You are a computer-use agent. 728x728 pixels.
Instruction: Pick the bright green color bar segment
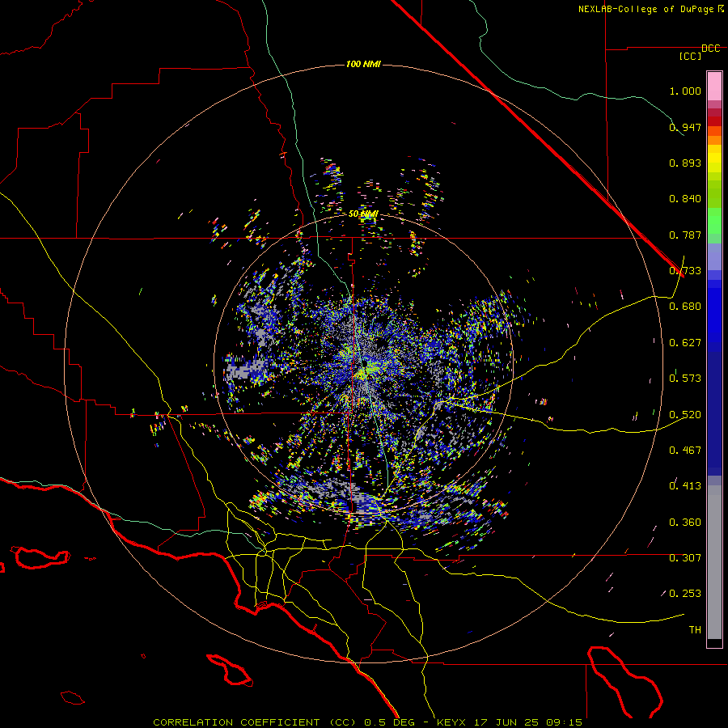pos(714,221)
